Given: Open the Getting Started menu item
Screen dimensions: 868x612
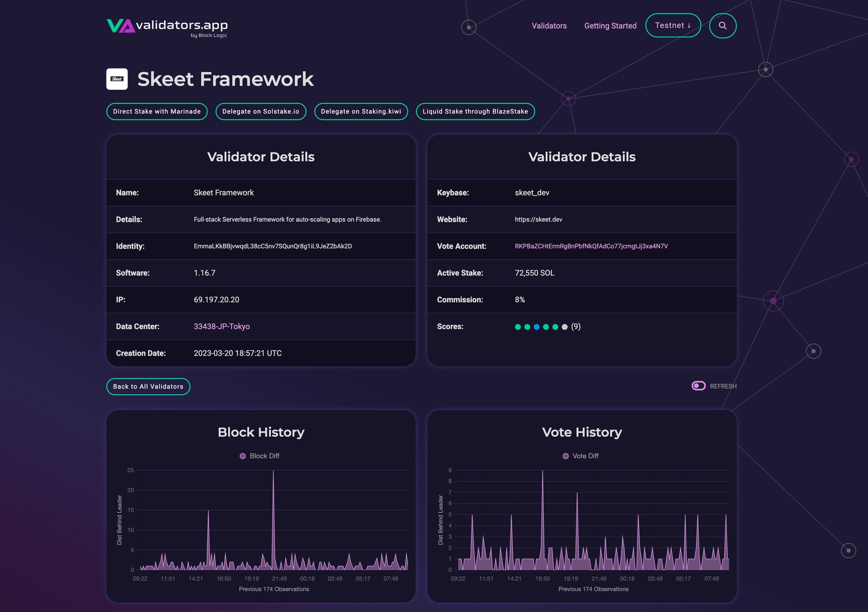Looking at the screenshot, I should [x=610, y=26].
